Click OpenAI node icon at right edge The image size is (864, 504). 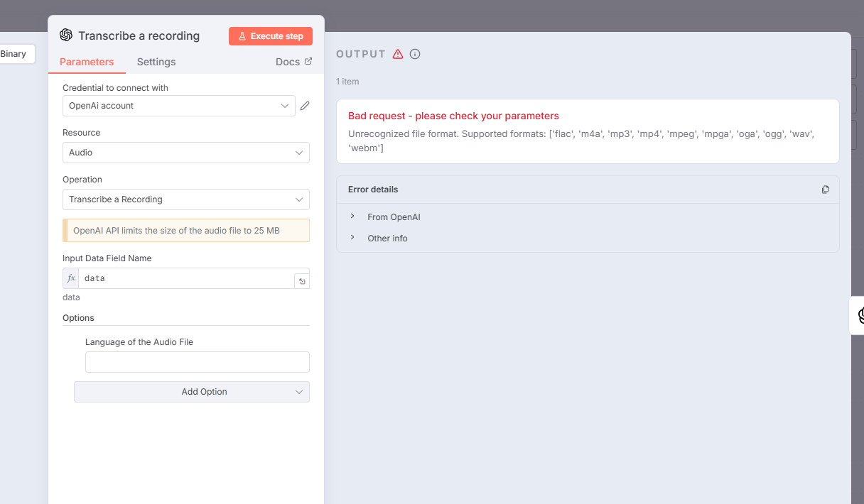click(860, 315)
